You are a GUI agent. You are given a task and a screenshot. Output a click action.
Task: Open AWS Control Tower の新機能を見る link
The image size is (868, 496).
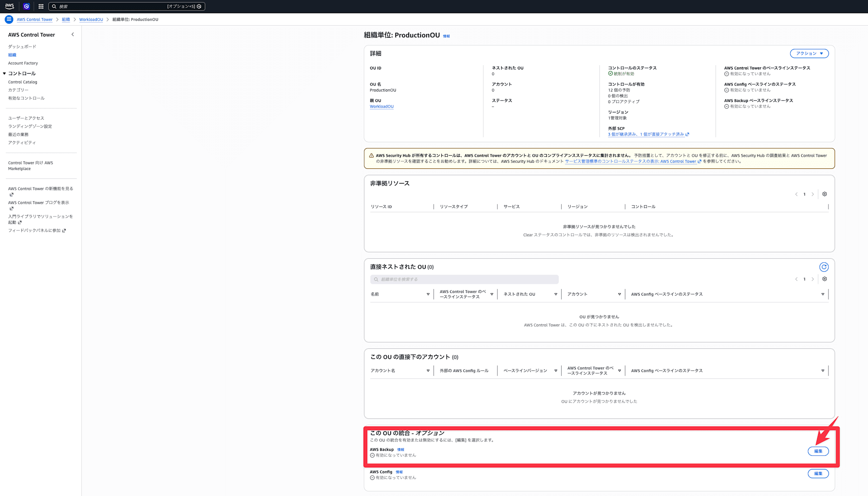click(x=41, y=191)
